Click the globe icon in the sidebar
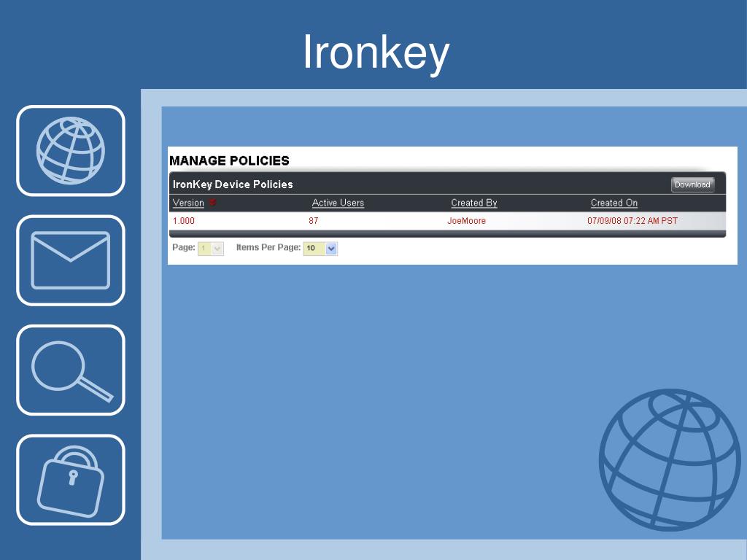This screenshot has height=560, width=747. pyautogui.click(x=71, y=150)
